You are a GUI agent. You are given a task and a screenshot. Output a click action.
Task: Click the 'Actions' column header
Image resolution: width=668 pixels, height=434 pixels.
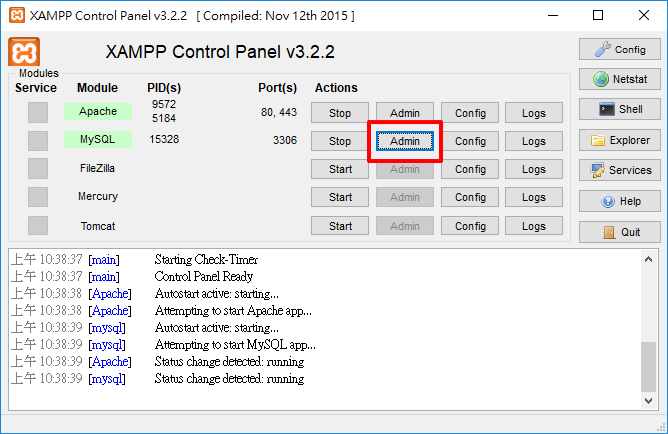coord(336,88)
